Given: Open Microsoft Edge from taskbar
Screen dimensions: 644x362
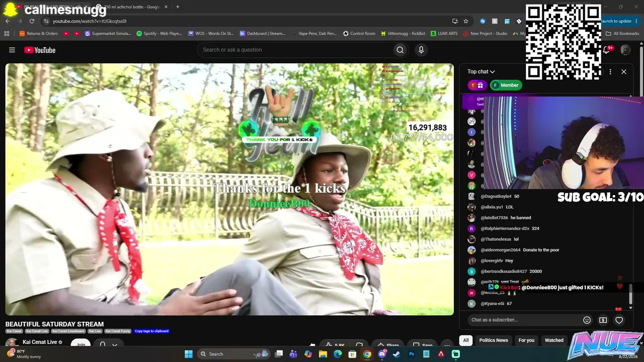Looking at the screenshot, I should (x=338, y=354).
